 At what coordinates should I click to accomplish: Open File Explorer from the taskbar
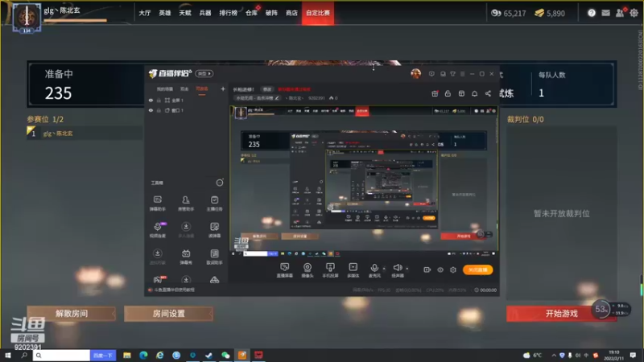127,355
